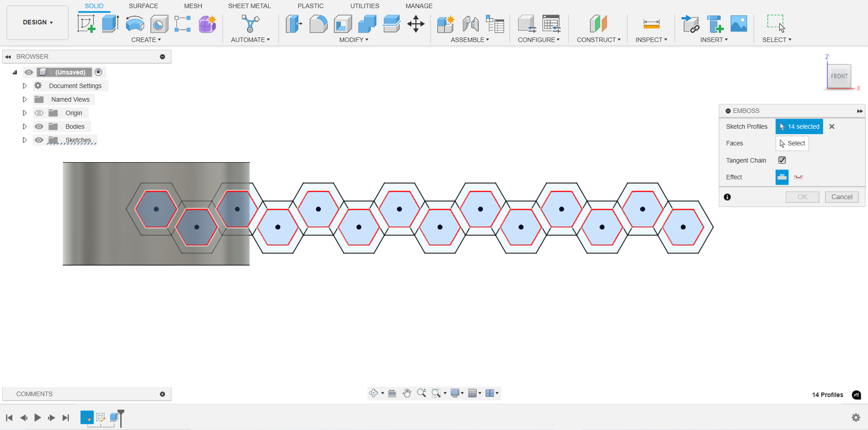The width and height of the screenshot is (868, 430).
Task: Click the Faces Select button
Action: tap(792, 143)
